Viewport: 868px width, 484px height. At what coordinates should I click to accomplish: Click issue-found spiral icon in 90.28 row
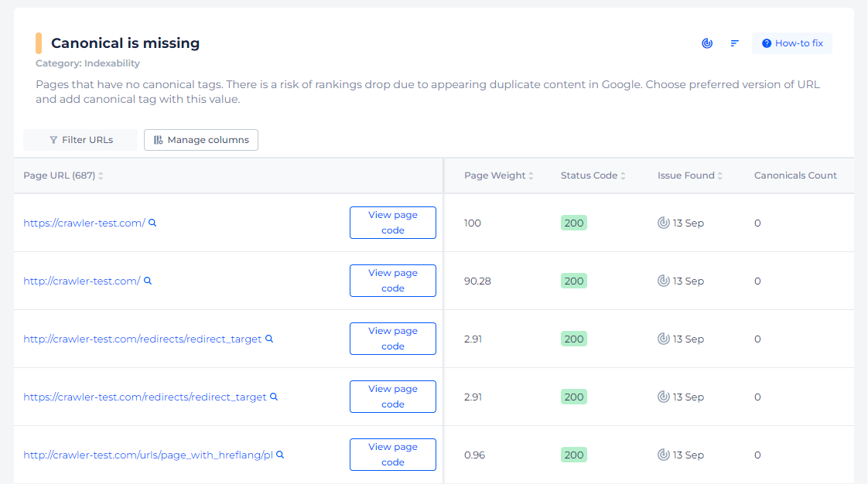click(663, 281)
